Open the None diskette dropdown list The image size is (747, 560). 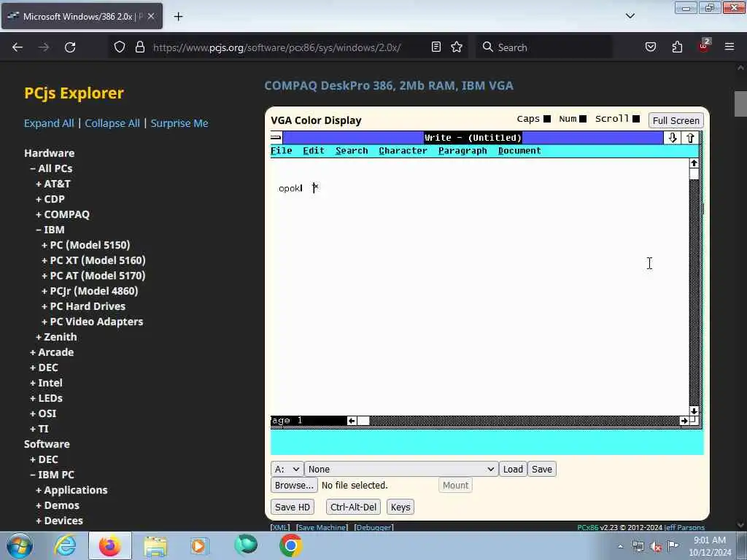pos(401,469)
